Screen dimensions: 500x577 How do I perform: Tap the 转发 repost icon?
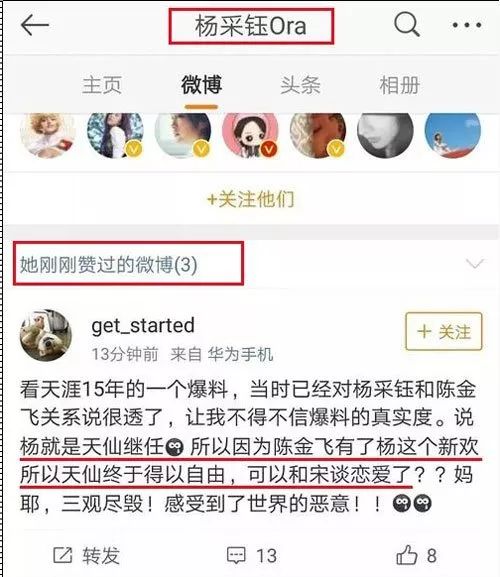coord(63,555)
